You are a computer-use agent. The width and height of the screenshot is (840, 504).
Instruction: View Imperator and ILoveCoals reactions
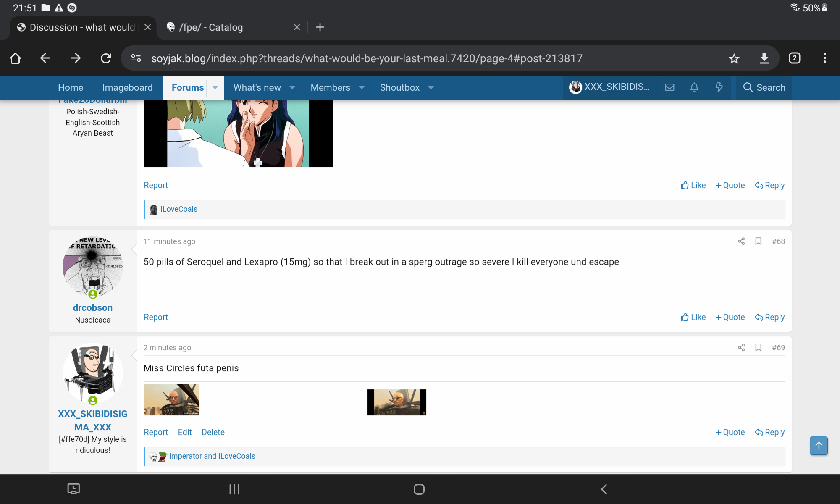click(x=212, y=456)
